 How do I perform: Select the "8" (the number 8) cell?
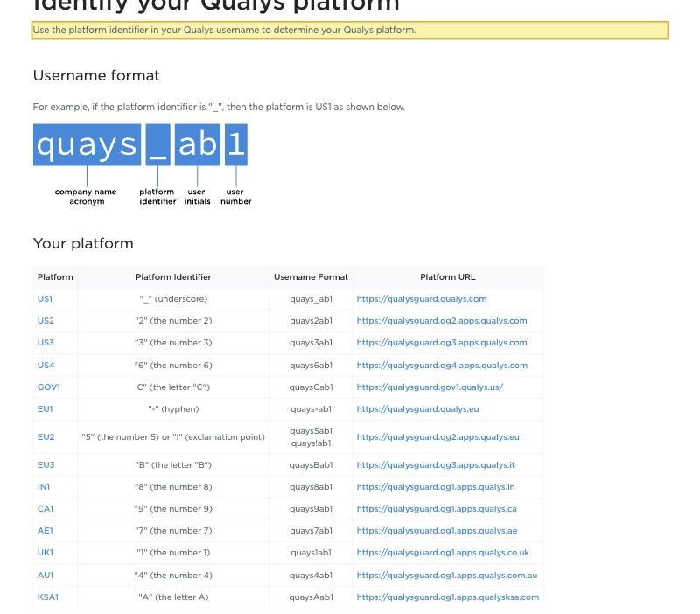pyautogui.click(x=173, y=487)
